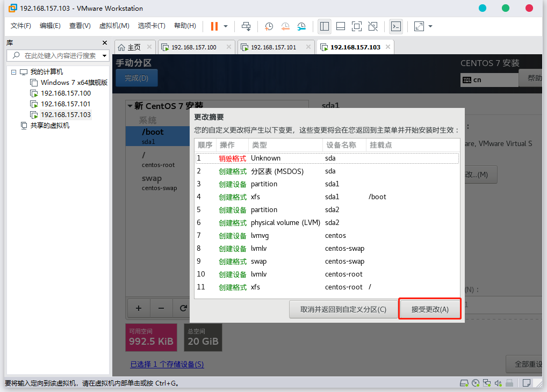Open the 查看(V) menu
Image resolution: width=547 pixels, height=392 pixels.
[x=80, y=26]
